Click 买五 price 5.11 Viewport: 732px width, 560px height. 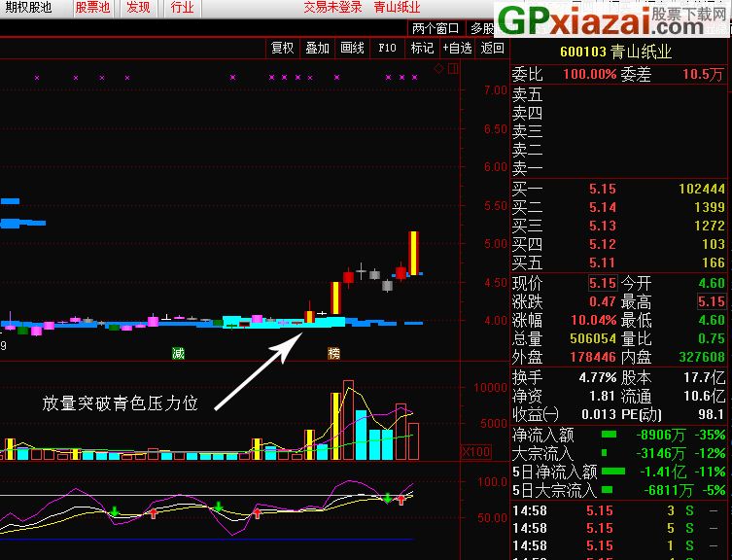[x=602, y=262]
